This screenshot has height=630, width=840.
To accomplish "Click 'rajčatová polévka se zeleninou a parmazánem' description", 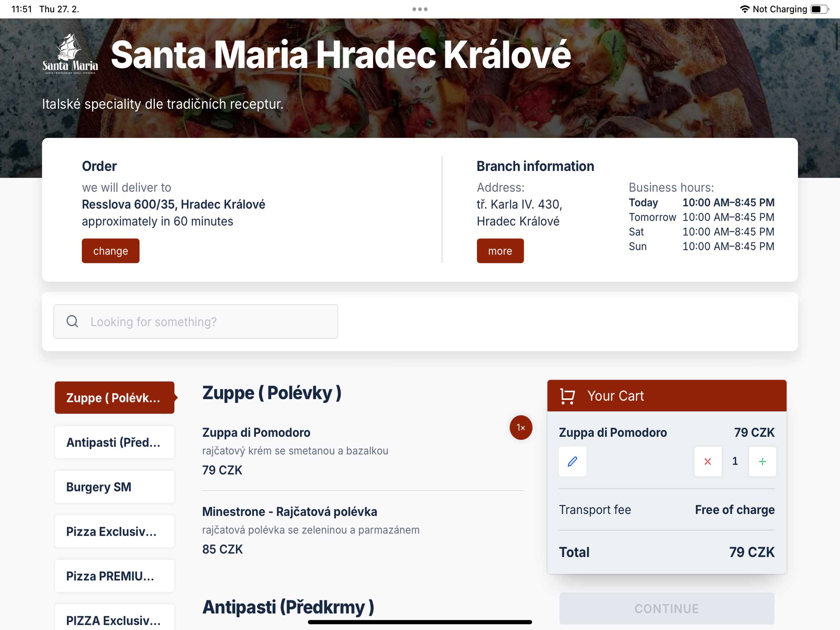I will (311, 530).
